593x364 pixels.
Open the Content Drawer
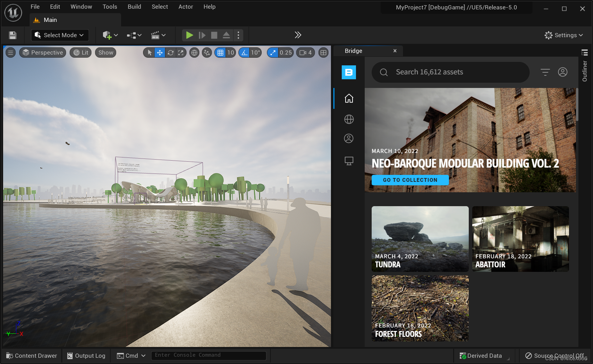click(x=32, y=356)
